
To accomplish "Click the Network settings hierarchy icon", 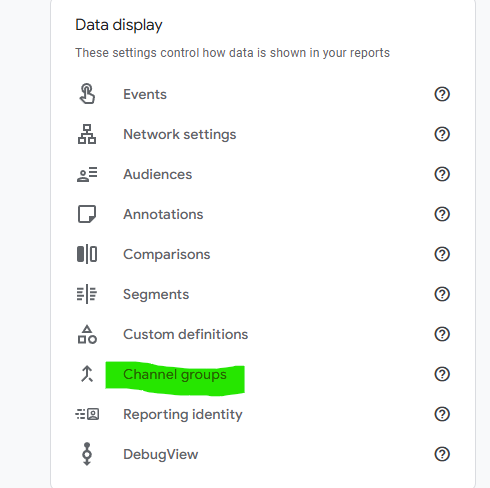I will click(x=87, y=134).
